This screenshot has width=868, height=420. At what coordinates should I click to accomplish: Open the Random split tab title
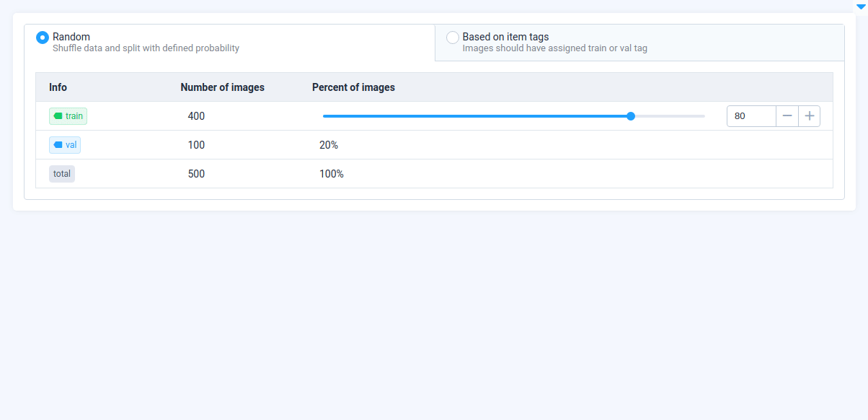click(x=71, y=37)
